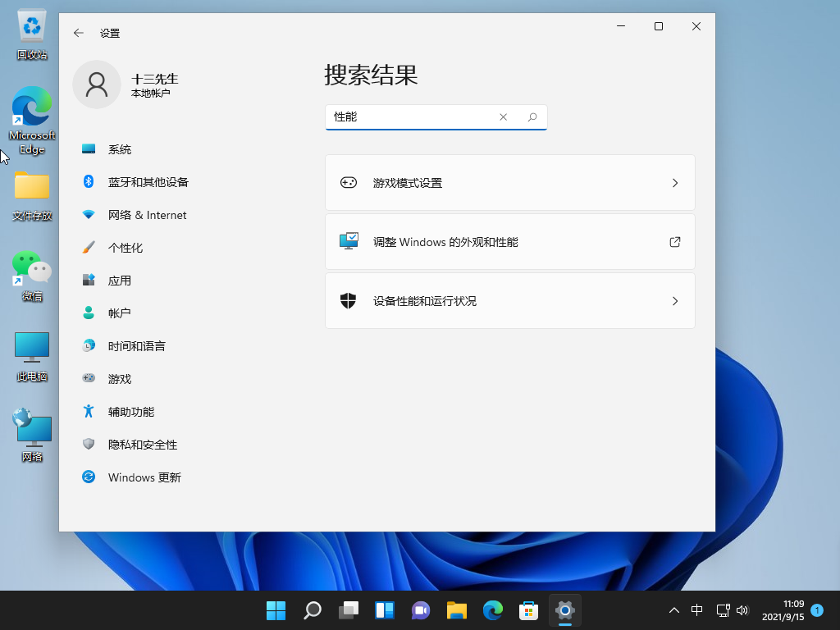Click the chevron on 设备性能和运行状况 row

click(675, 301)
